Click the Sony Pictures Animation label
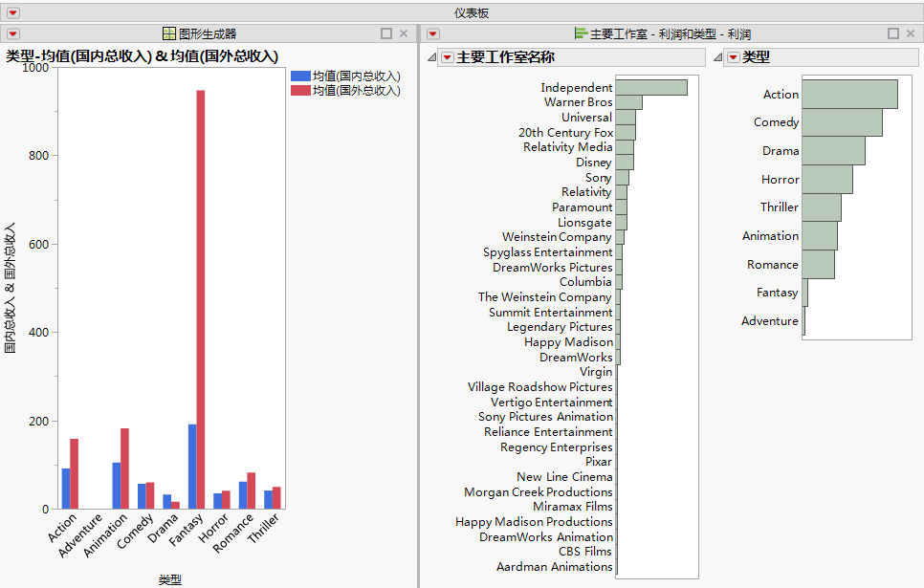 pyautogui.click(x=545, y=417)
